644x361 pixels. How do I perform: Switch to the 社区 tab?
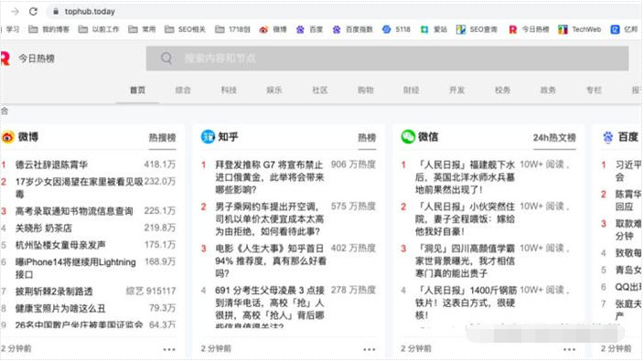coord(320,90)
